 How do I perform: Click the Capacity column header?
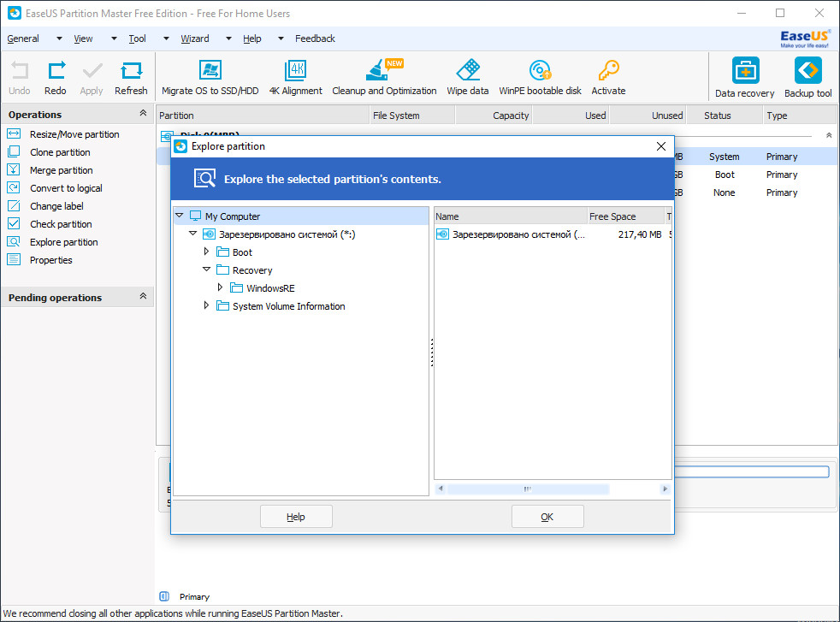[x=494, y=116]
